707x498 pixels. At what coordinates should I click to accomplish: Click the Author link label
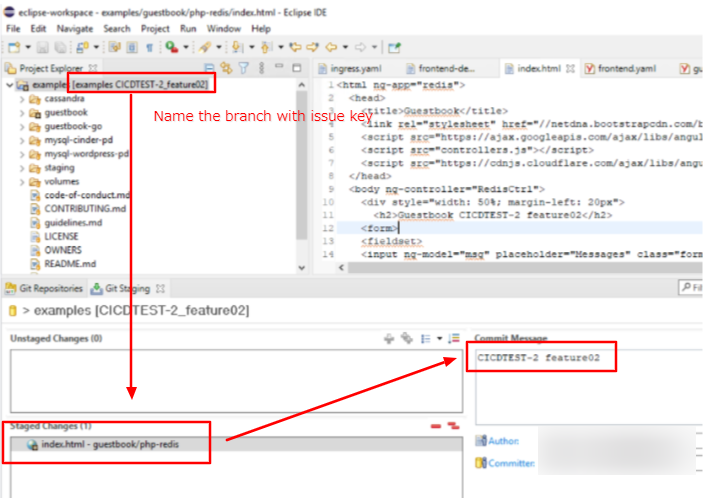tap(503, 441)
